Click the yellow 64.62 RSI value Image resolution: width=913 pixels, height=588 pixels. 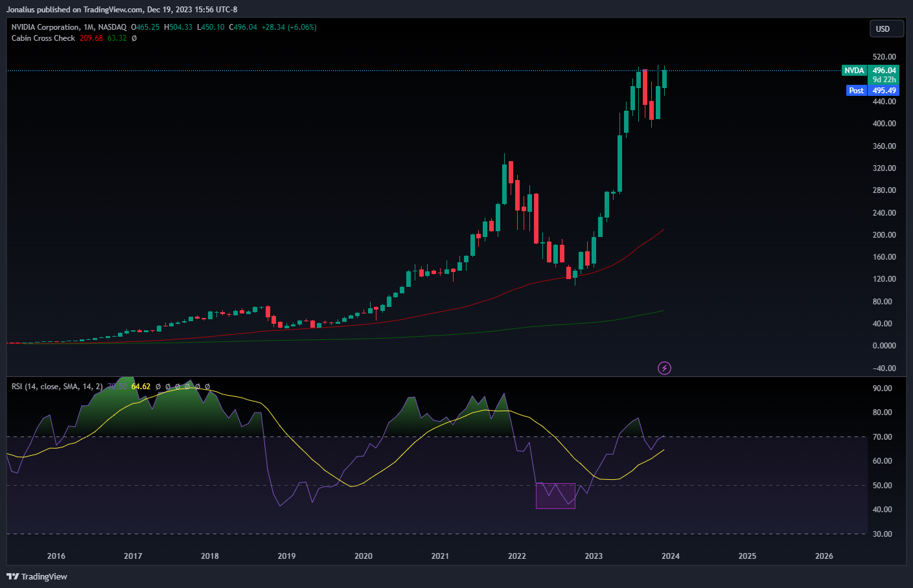point(141,387)
